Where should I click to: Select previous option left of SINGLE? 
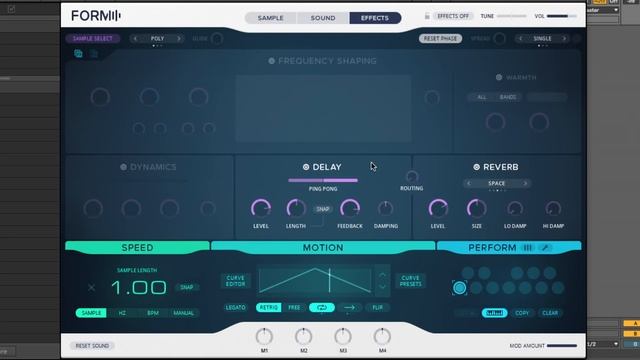[520, 38]
